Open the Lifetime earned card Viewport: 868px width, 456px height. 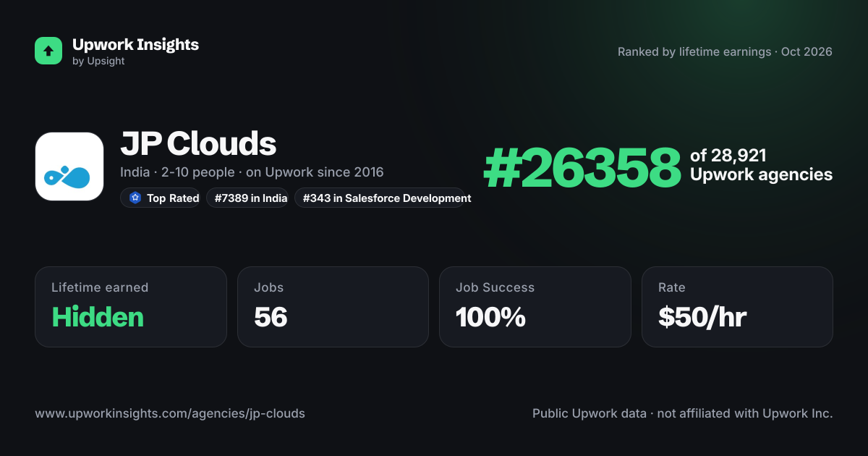[x=131, y=307]
